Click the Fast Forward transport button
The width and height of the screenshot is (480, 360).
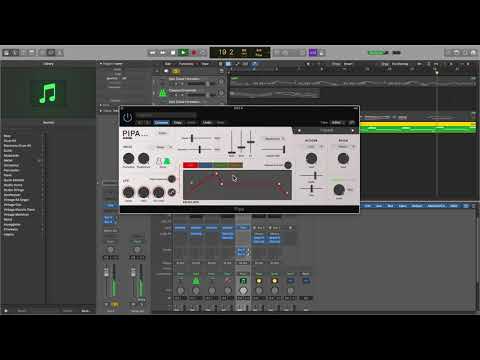coord(163,53)
